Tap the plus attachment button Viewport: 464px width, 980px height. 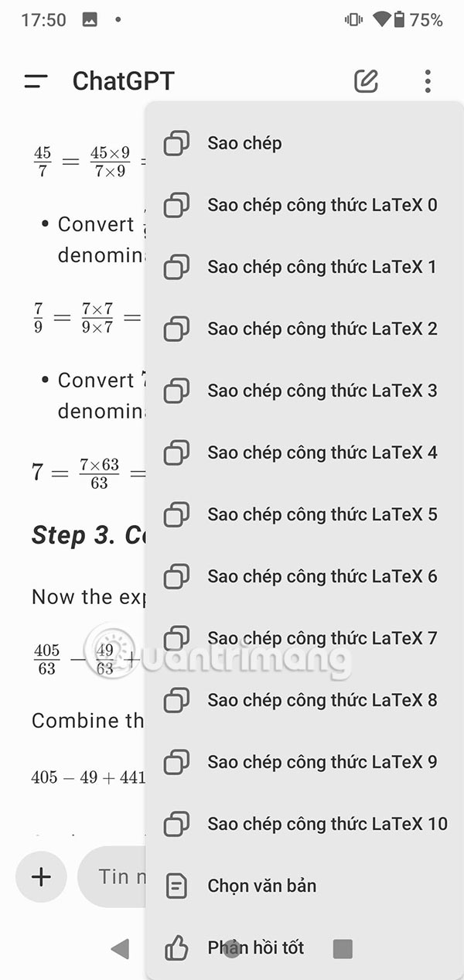39,877
